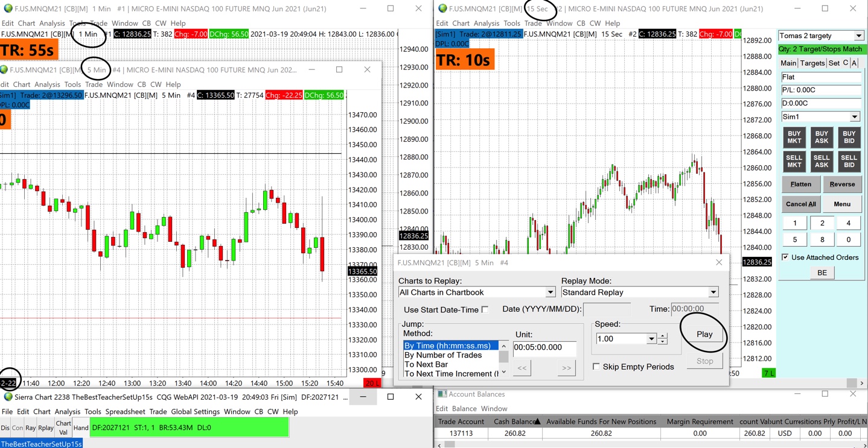Sort by the Cash Balance column header

click(x=515, y=421)
